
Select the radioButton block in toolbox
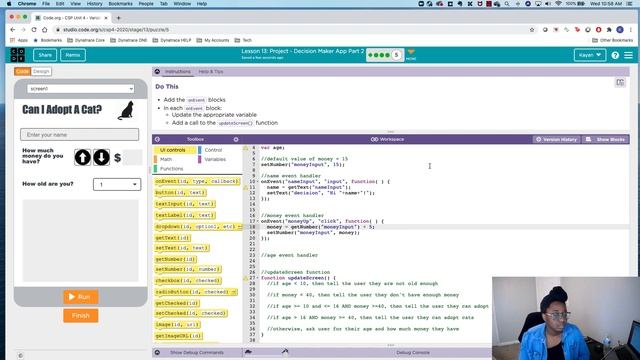coord(196,292)
